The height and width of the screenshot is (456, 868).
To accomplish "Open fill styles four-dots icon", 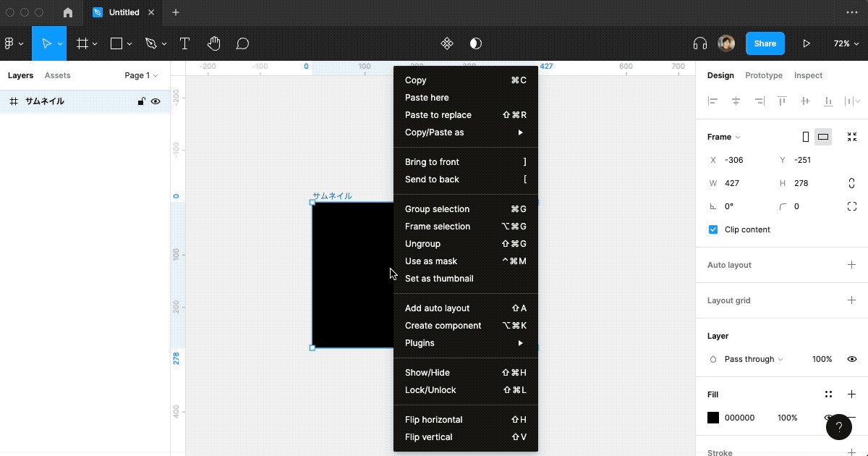I will tap(829, 394).
